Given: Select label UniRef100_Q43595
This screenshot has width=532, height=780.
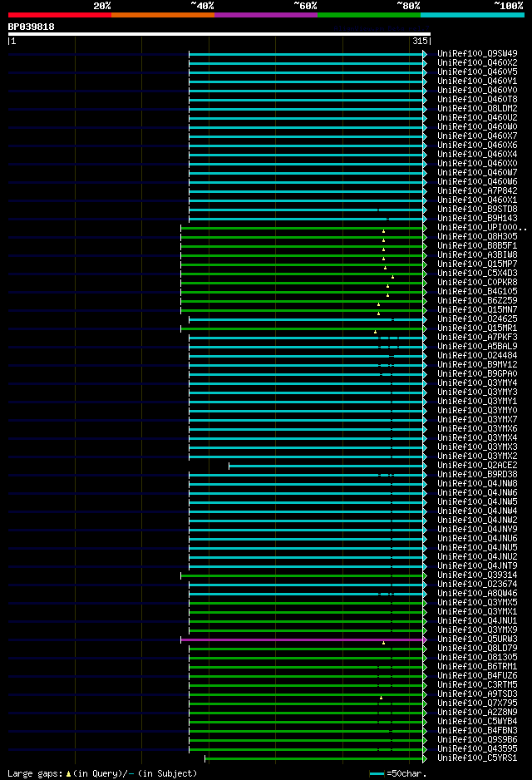Looking at the screenshot, I should click(477, 749).
